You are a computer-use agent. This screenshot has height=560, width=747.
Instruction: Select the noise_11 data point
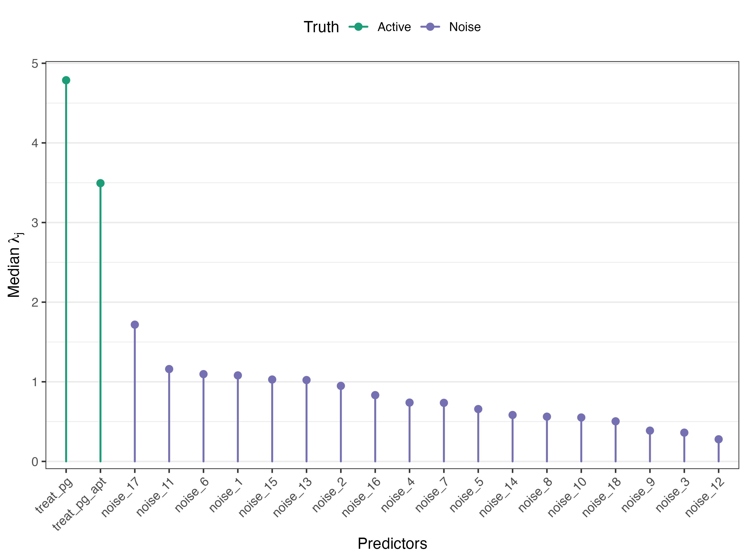coord(169,369)
